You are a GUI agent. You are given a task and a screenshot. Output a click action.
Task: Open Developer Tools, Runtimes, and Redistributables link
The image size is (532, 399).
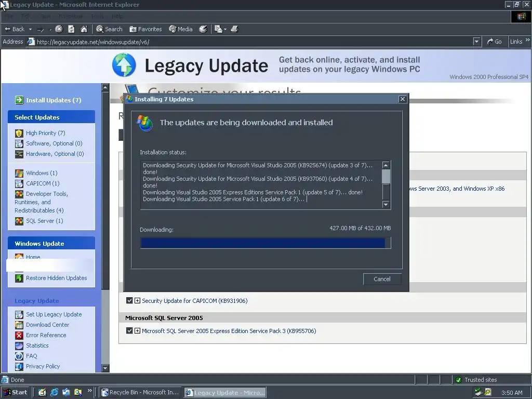(x=42, y=202)
